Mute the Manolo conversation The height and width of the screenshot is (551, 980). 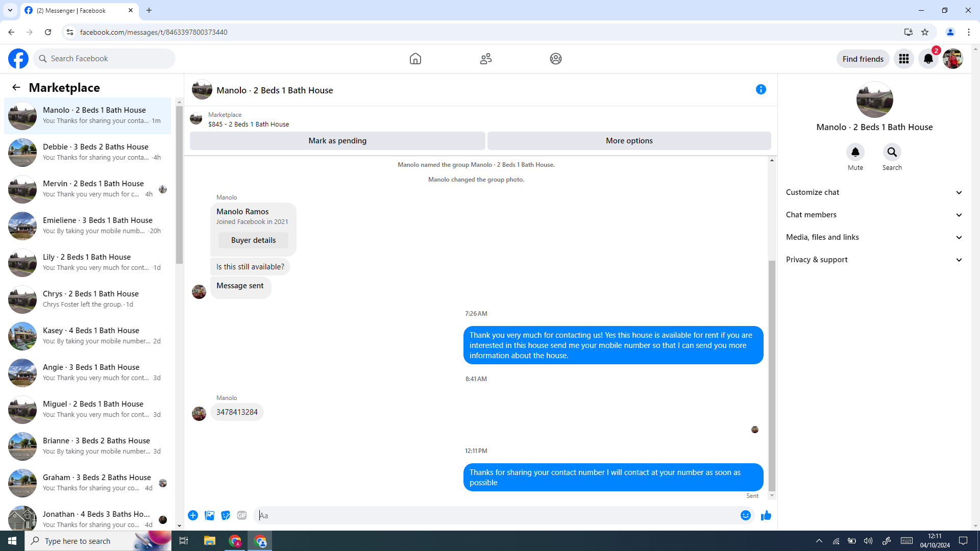pos(855,152)
